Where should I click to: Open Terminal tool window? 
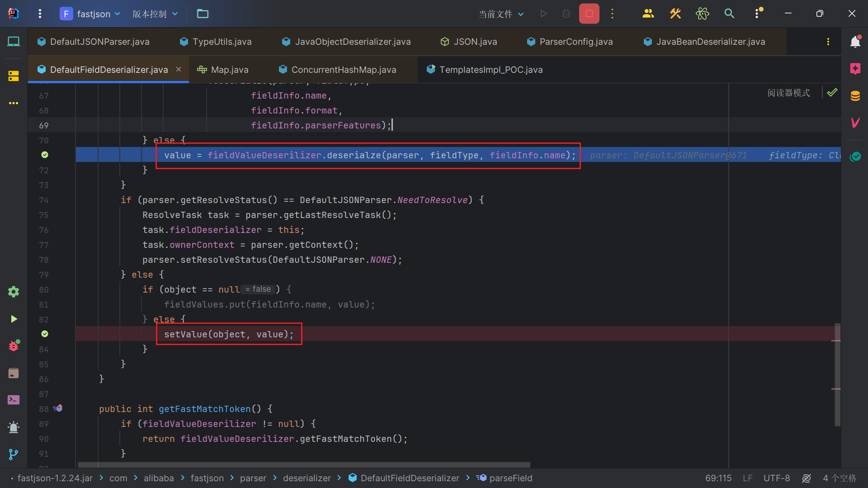14,400
